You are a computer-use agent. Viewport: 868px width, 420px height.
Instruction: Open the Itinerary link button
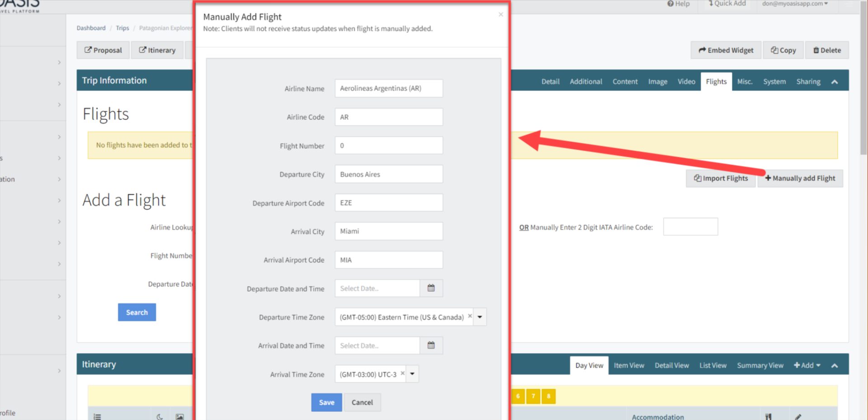pyautogui.click(x=157, y=50)
